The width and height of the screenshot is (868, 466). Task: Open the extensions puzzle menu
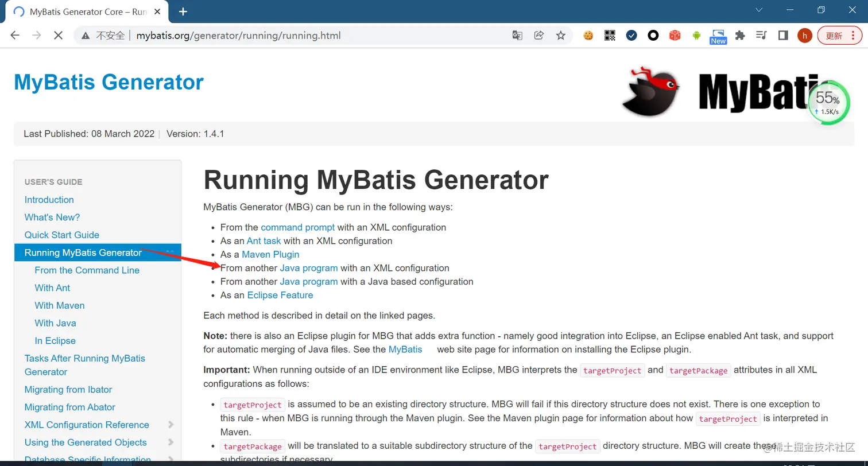coord(740,36)
